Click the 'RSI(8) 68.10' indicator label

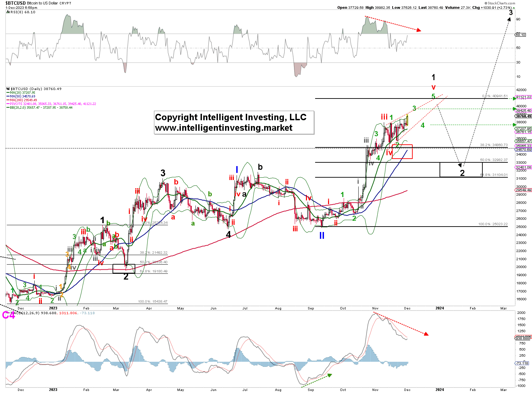tap(23, 12)
